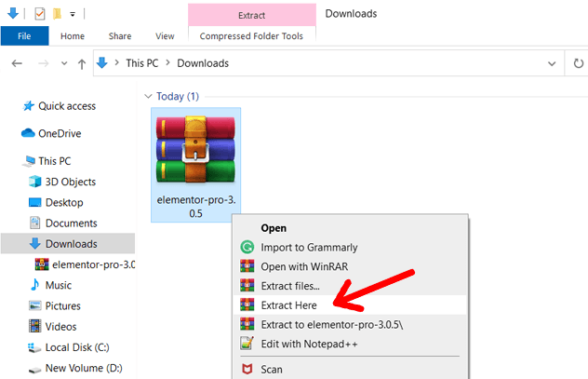Click the elementor-pro-3.0.5 file name label
The image size is (588, 379).
[x=195, y=207]
